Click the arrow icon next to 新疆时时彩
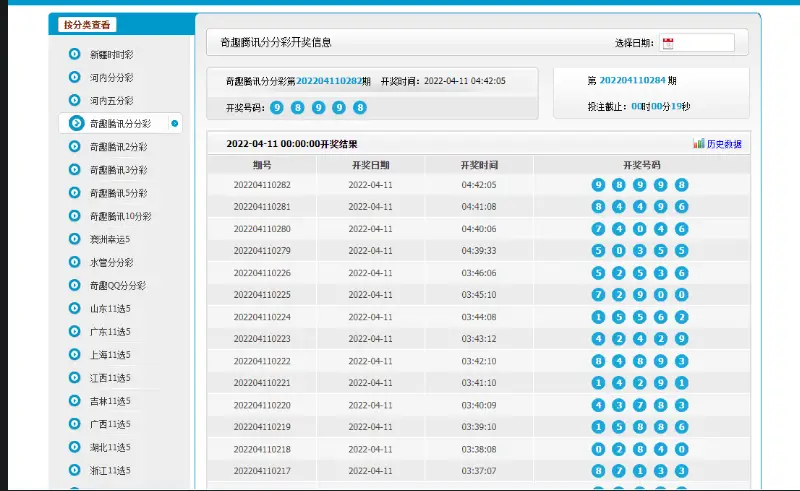 [x=74, y=54]
